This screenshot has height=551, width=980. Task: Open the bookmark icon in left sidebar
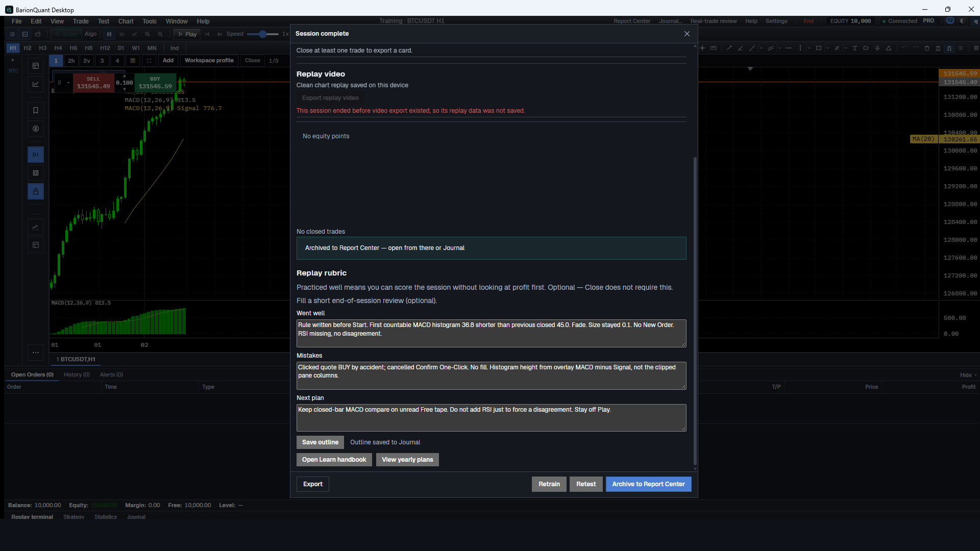tap(36, 110)
